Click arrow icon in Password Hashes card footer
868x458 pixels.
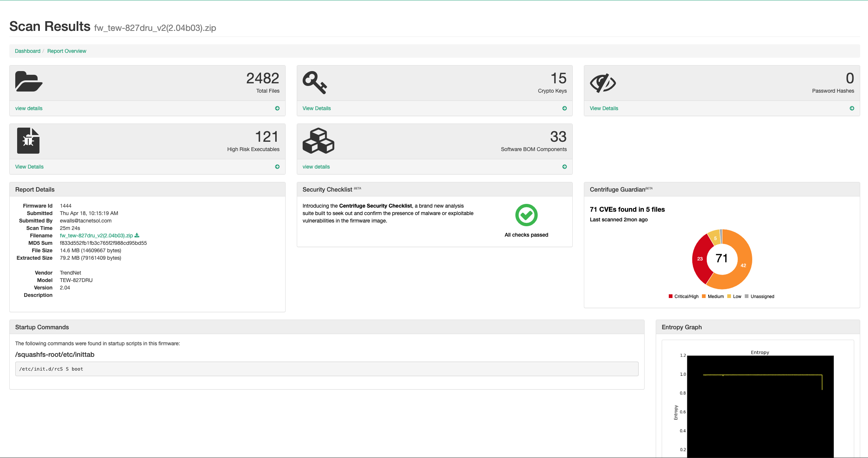tap(852, 108)
